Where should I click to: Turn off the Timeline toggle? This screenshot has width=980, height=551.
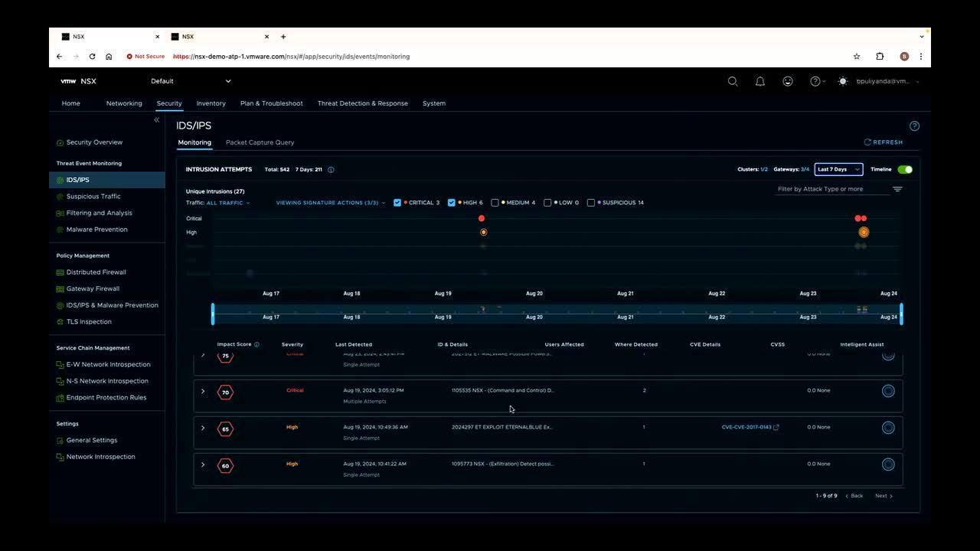click(x=905, y=170)
